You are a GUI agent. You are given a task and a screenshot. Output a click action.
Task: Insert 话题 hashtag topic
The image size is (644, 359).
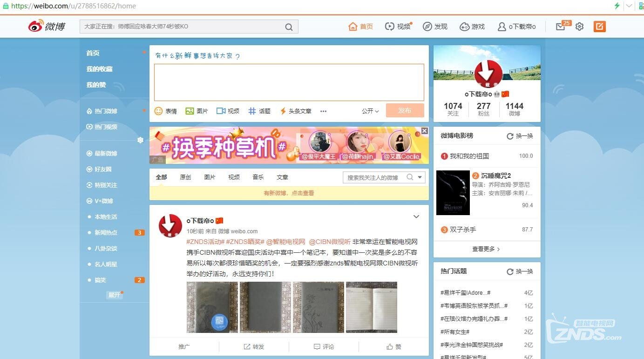[259, 111]
